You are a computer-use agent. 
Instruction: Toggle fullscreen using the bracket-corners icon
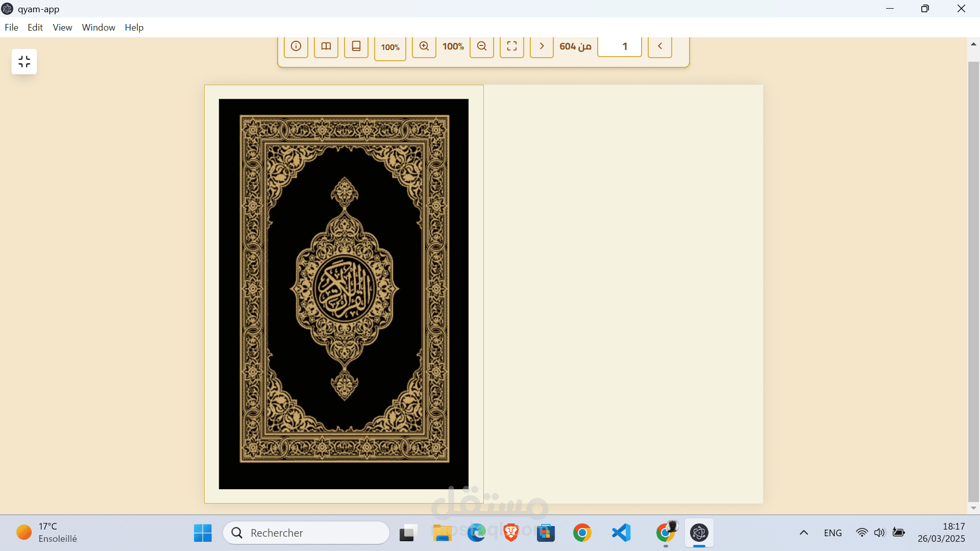tap(511, 46)
